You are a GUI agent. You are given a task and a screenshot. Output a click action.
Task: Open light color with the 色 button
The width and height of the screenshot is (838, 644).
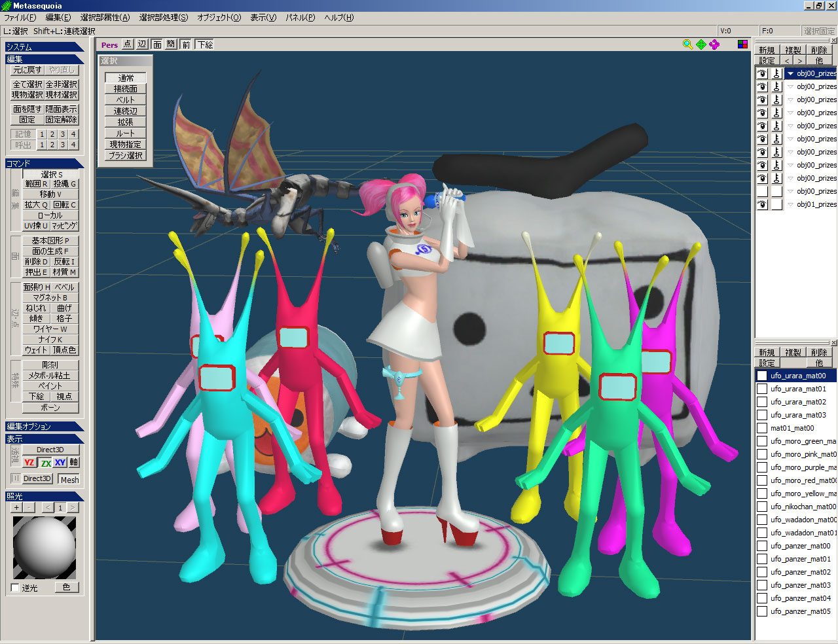[66, 587]
